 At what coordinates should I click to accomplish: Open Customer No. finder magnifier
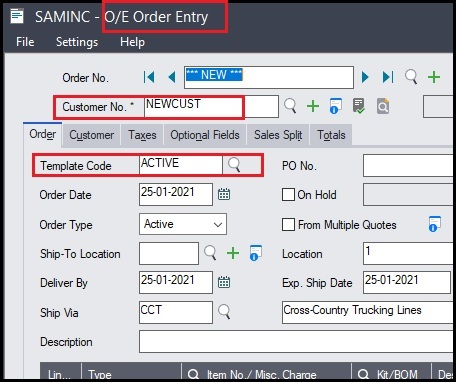point(290,106)
